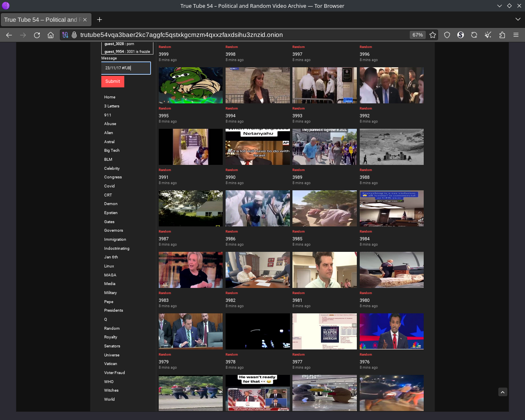Open video thumbnail for 3976

coord(392,331)
